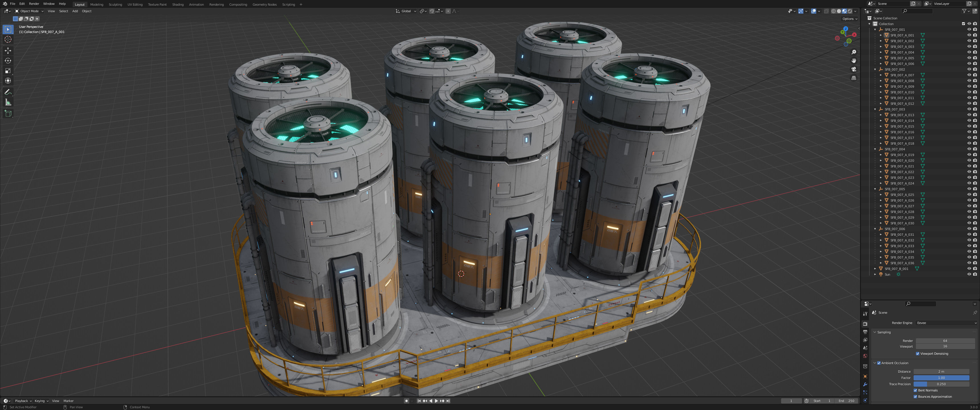Toggle X-ray mode in viewport header

coord(826,11)
